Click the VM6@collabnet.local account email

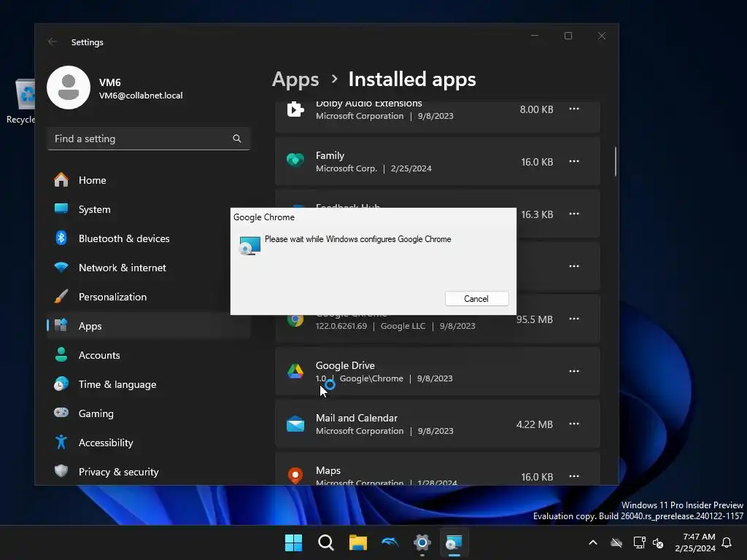click(x=141, y=96)
